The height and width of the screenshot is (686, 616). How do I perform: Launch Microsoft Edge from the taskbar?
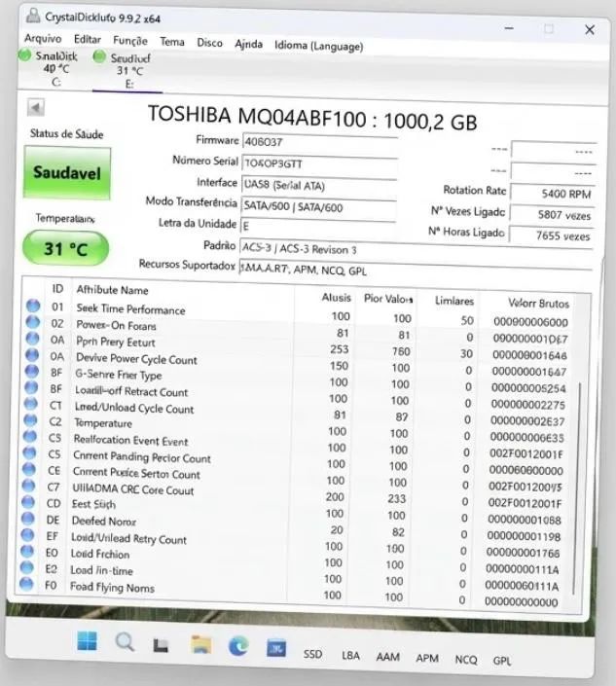tap(238, 646)
